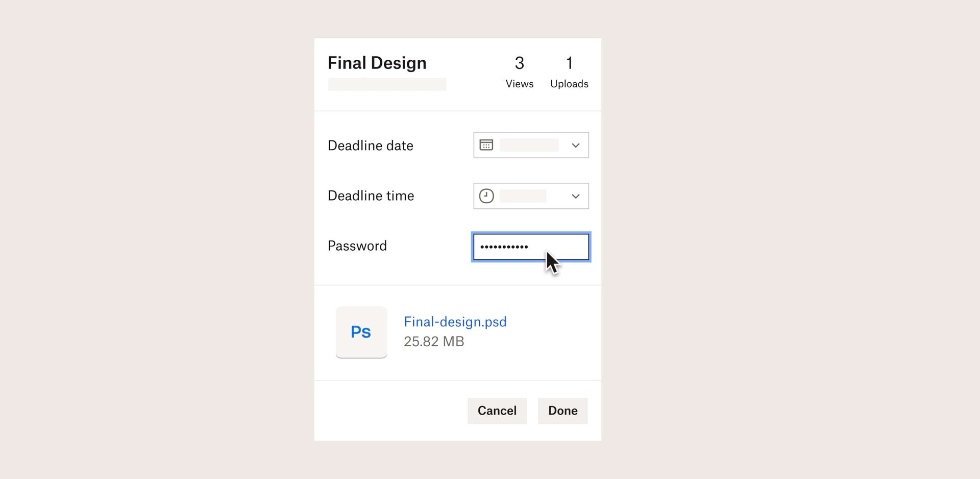Click the placeholder bar under Final Design
Screen dimensions: 980x479
(387, 84)
